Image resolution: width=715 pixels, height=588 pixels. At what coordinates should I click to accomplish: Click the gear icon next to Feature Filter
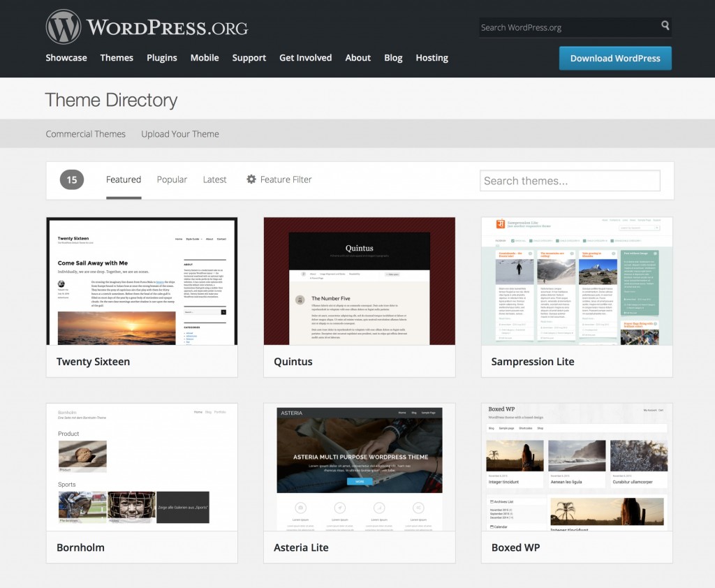pyautogui.click(x=251, y=179)
